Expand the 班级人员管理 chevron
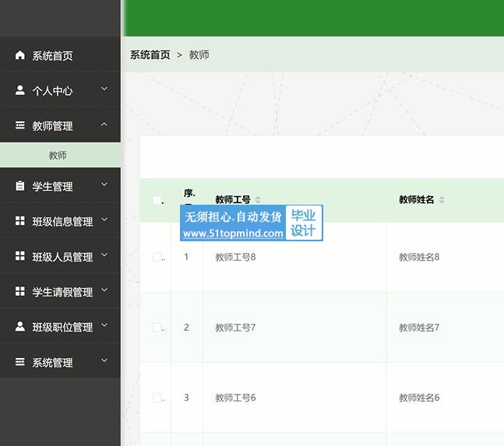This screenshot has height=446, width=504. point(104,255)
